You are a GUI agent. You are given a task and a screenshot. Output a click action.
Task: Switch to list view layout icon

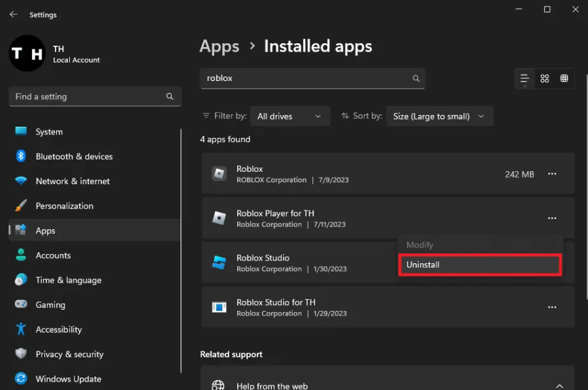524,78
